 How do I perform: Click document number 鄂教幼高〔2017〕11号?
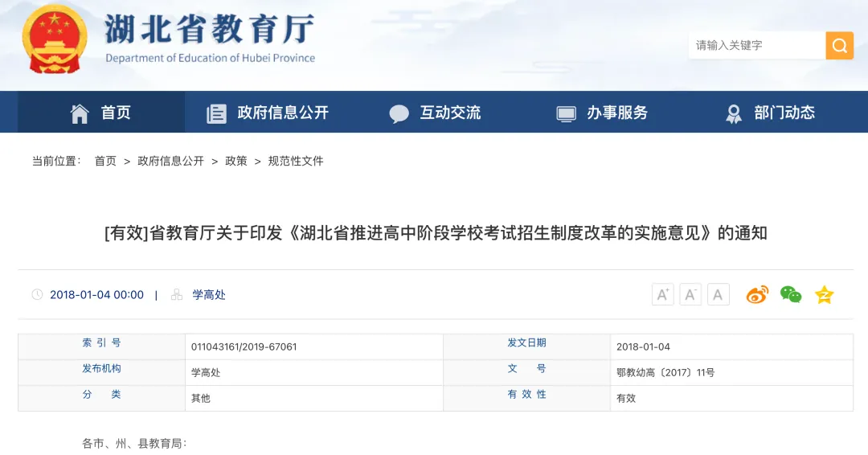(665, 372)
